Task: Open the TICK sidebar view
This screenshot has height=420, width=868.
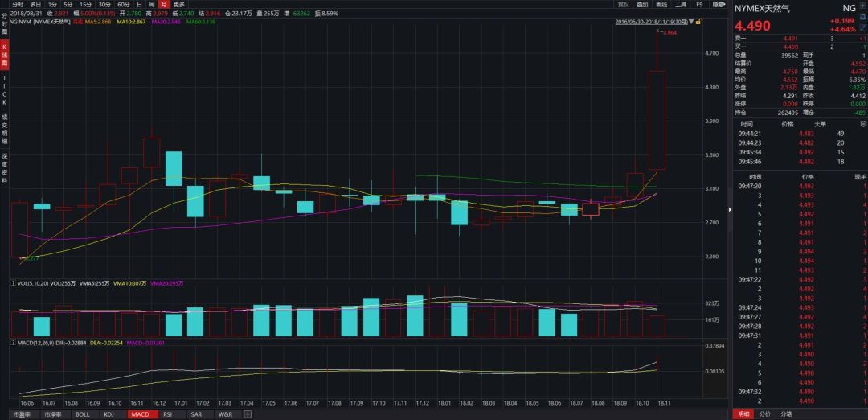Action: [x=4, y=93]
